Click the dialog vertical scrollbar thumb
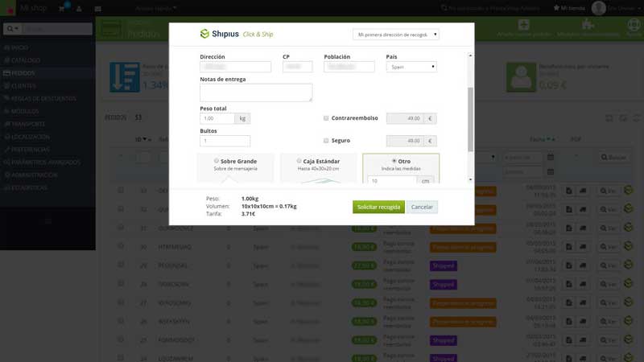Image resolution: width=644 pixels, height=362 pixels. 470,119
